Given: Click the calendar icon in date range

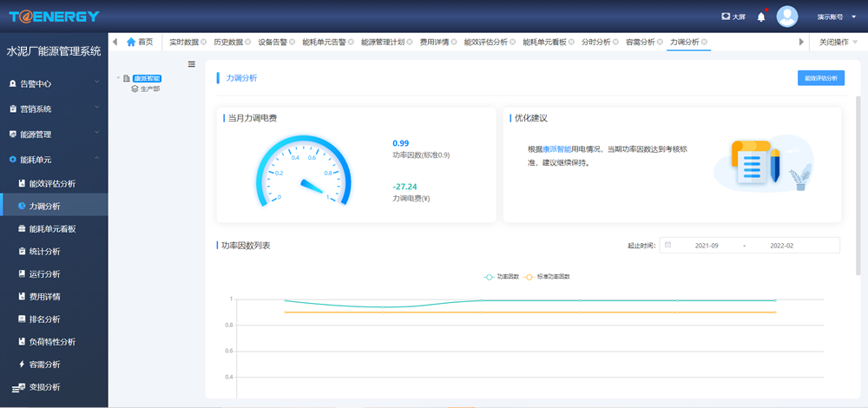Looking at the screenshot, I should pyautogui.click(x=667, y=245).
